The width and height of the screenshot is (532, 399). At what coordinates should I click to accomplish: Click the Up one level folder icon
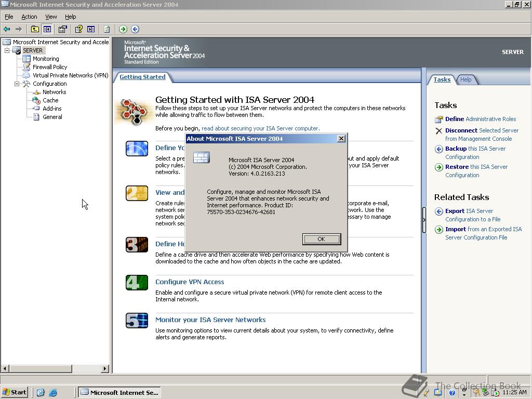(x=35, y=29)
